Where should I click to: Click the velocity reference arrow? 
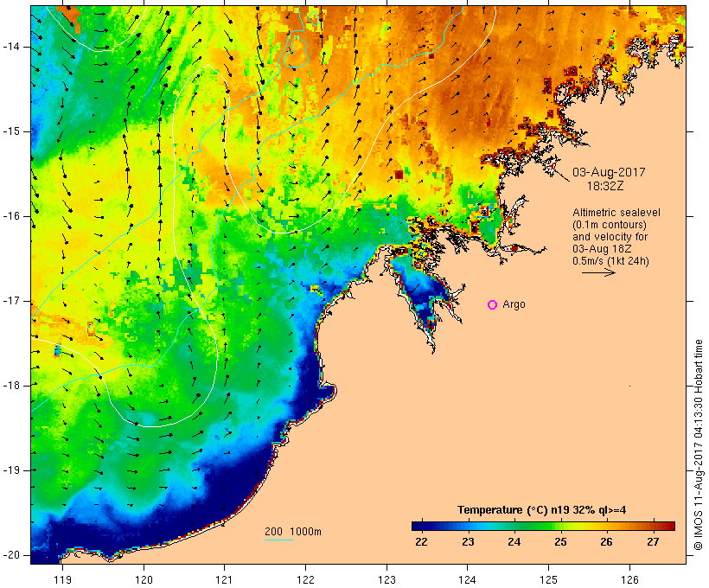pos(598,272)
